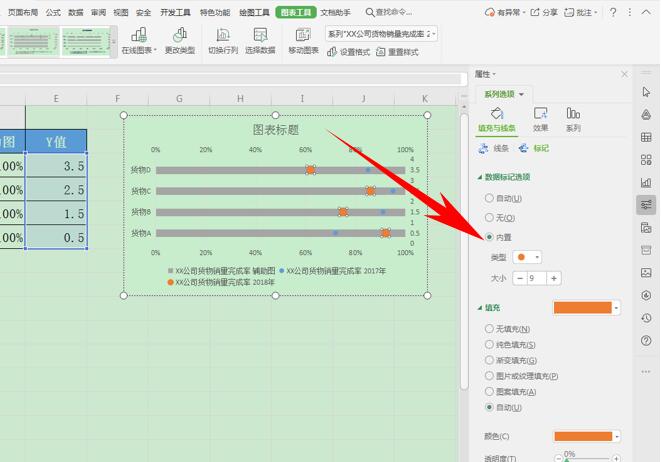
Task: Decrease marker size with minus button
Action: pyautogui.click(x=519, y=278)
